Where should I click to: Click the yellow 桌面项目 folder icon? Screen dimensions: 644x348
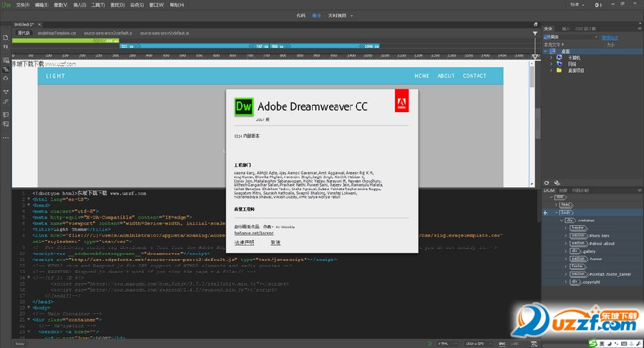(559, 70)
